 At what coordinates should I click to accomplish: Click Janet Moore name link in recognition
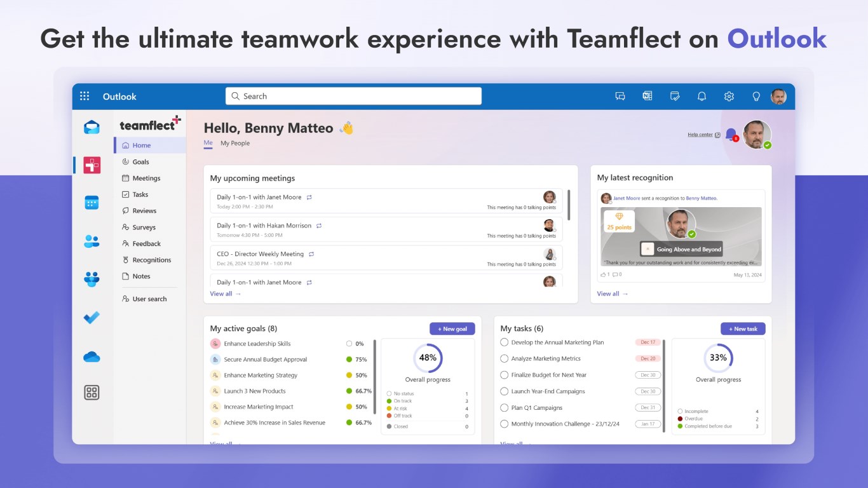(627, 198)
